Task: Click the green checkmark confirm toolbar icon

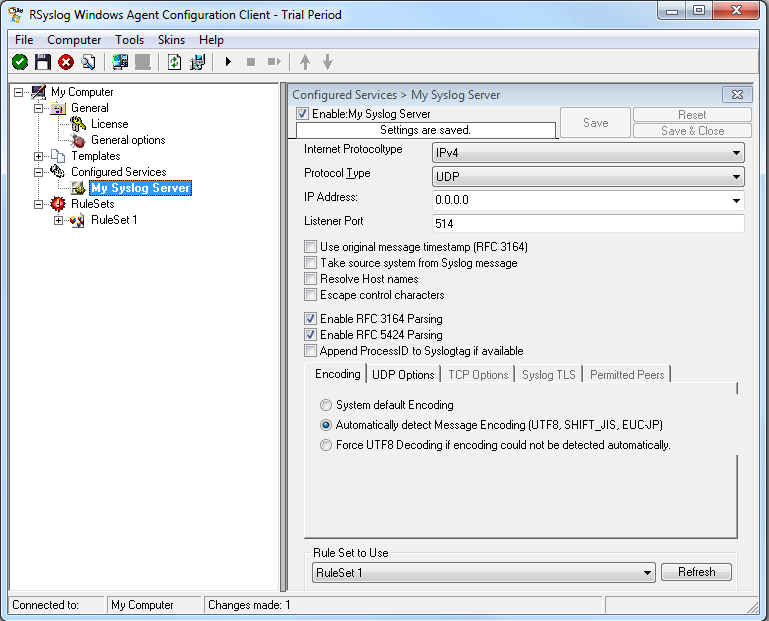Action: point(20,62)
